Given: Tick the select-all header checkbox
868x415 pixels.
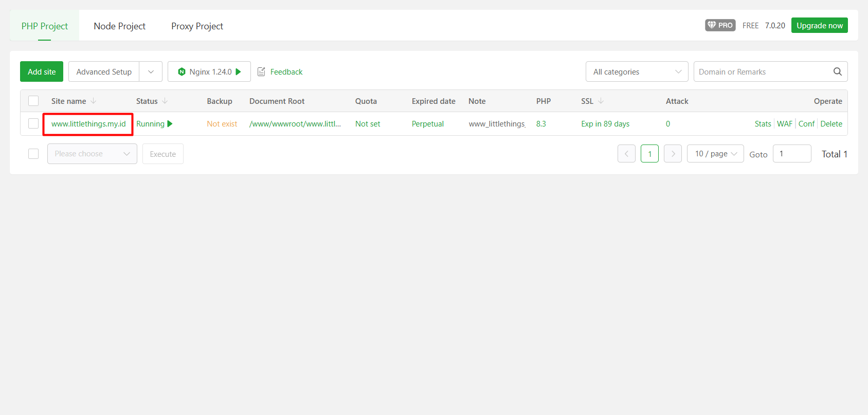Looking at the screenshot, I should click(x=33, y=101).
